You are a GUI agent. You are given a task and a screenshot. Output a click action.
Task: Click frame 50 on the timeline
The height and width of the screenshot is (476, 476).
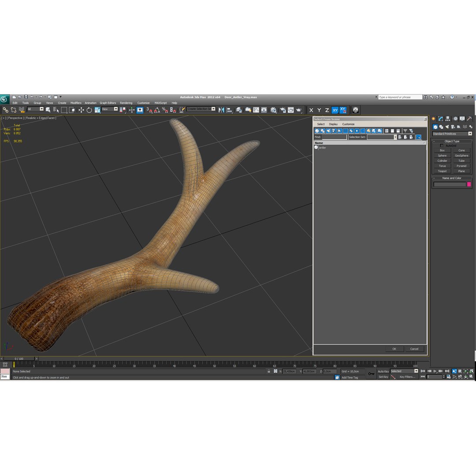tap(214, 365)
